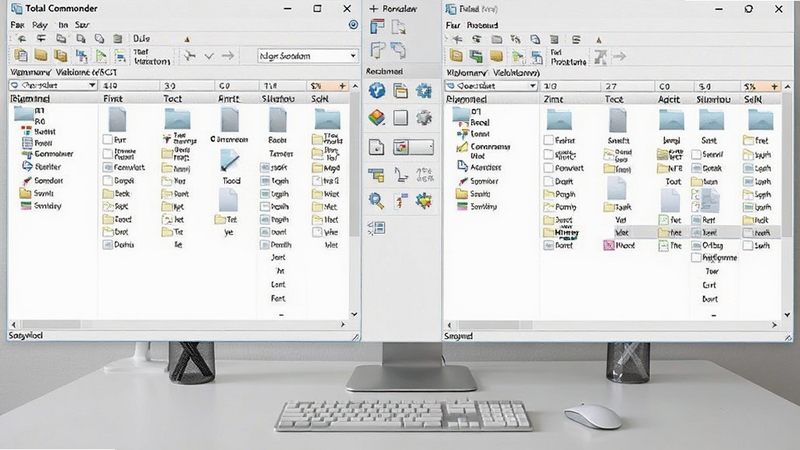This screenshot has height=450, width=800.
Task: Click the orange framed folder icon starting right window toolbar
Action: (x=456, y=56)
